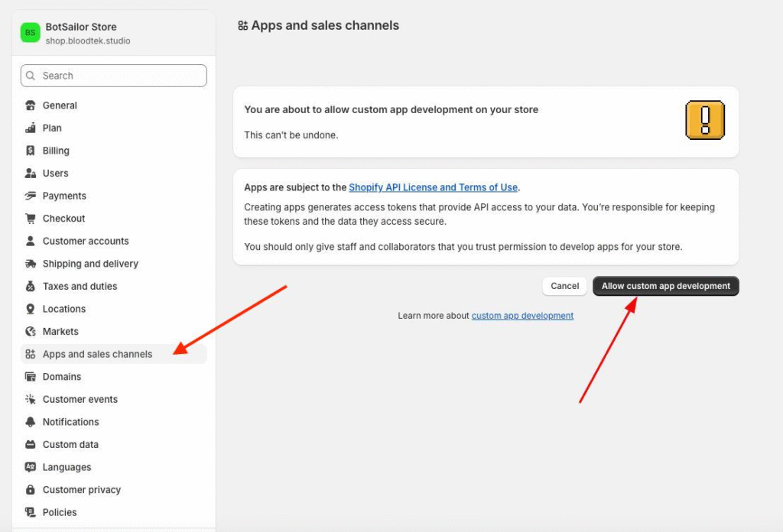Screen dimensions: 783x532
Task: Click the Domains icon in sidebar
Action: pyautogui.click(x=31, y=377)
